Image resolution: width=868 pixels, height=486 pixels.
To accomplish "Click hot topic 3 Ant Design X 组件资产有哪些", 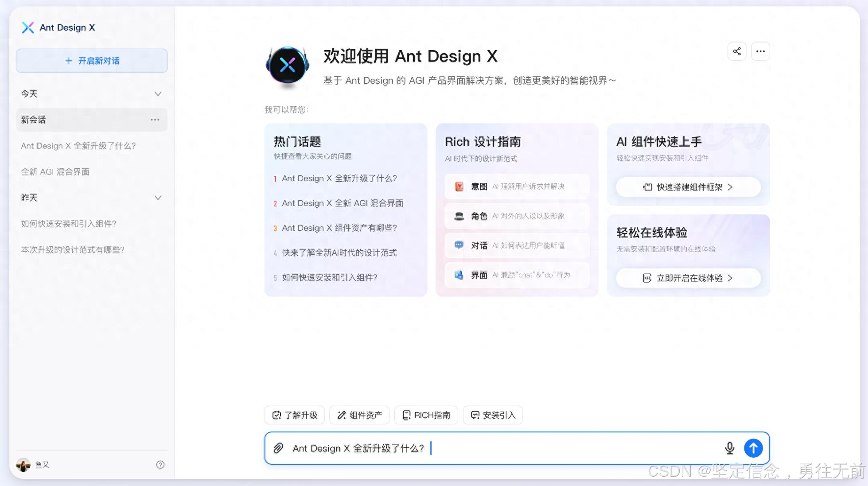I will click(x=339, y=228).
